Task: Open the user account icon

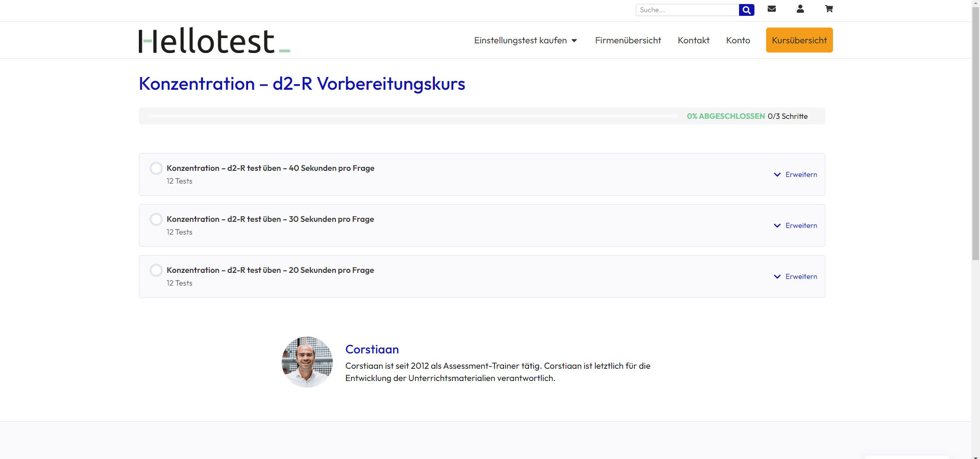Action: point(800,9)
